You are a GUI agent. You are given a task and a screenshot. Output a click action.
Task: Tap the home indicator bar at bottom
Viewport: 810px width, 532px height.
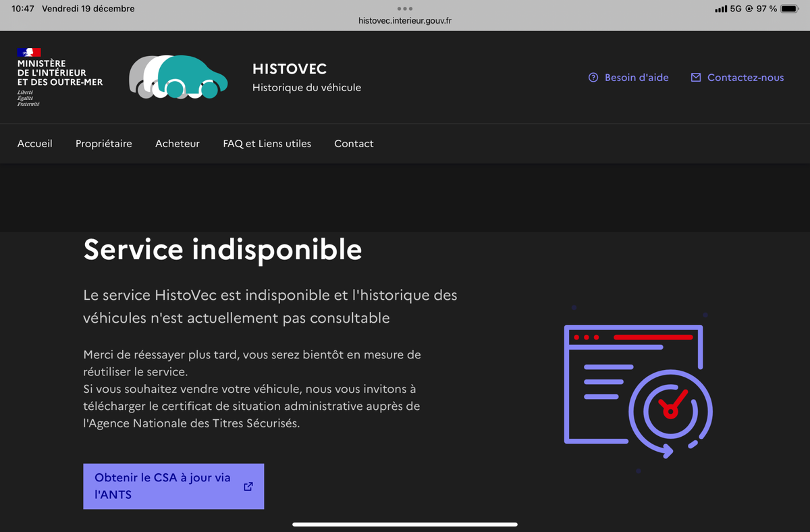[x=405, y=524]
